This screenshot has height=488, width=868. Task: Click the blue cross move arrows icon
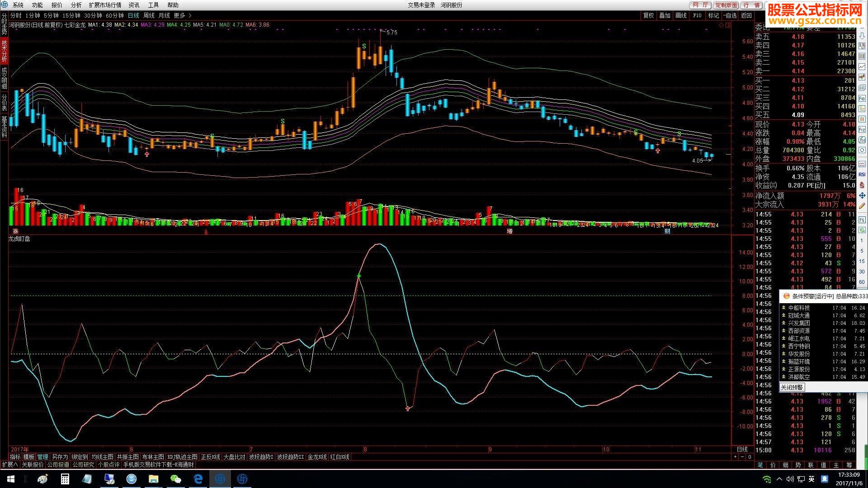coord(862,196)
